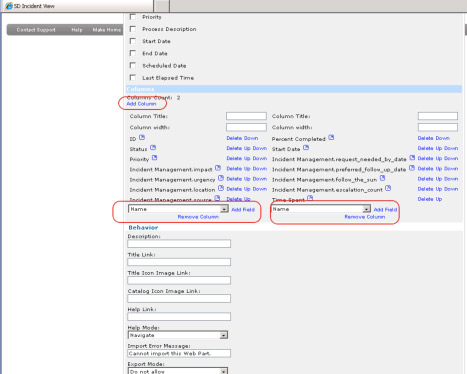Focus the right Column Title input
Screen dimensions: 467x374
[438, 116]
